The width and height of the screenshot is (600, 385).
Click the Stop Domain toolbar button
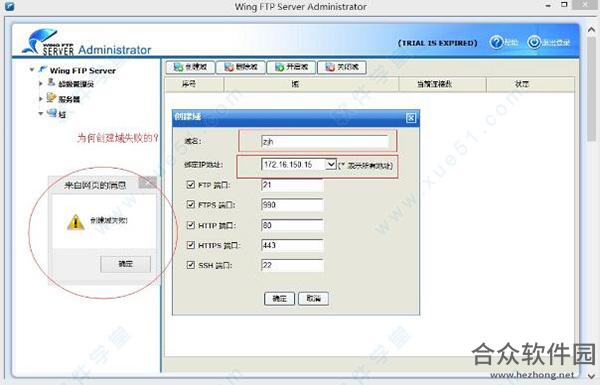tap(342, 67)
